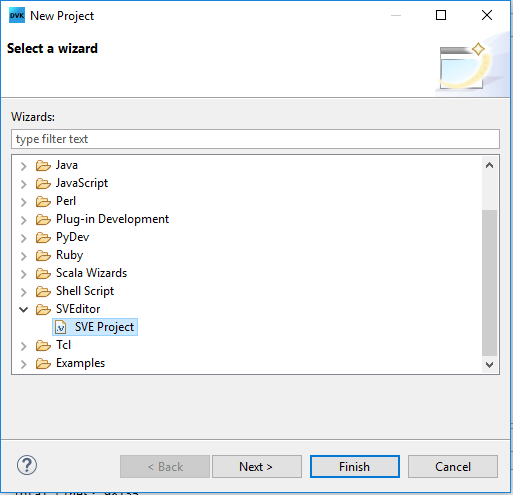513x495 pixels.
Task: Select the Plug-in Development label
Action: click(112, 219)
